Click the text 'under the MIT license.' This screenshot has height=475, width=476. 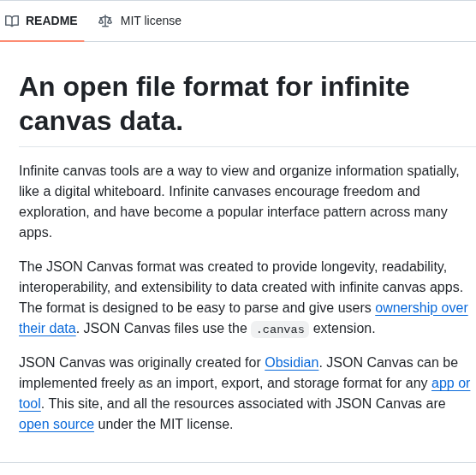[x=165, y=425]
